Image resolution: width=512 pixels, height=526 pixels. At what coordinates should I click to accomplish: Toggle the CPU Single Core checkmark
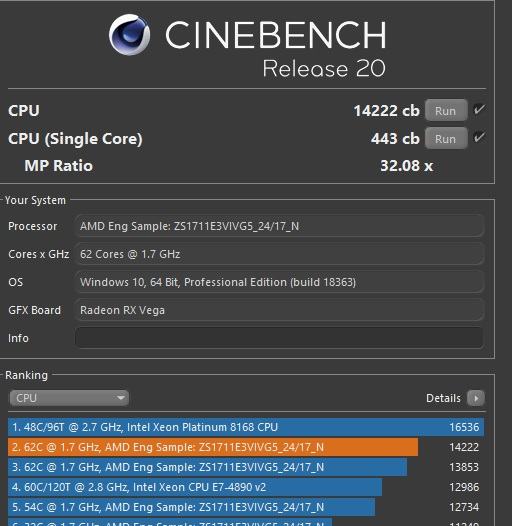point(479,137)
